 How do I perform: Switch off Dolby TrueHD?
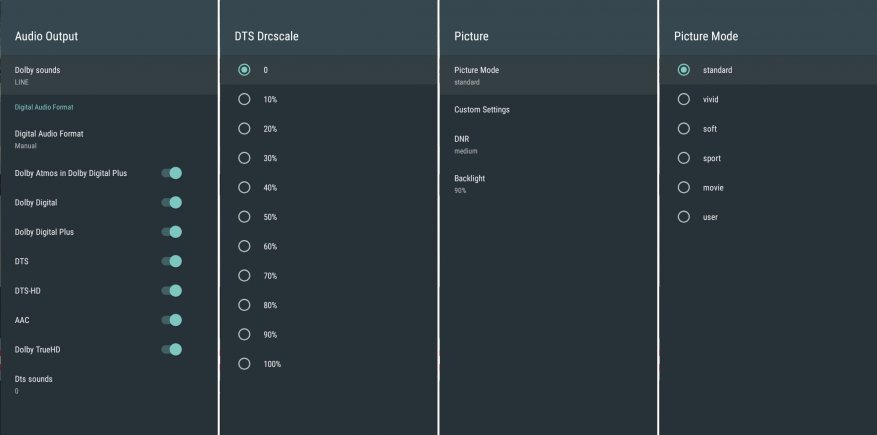(x=172, y=350)
